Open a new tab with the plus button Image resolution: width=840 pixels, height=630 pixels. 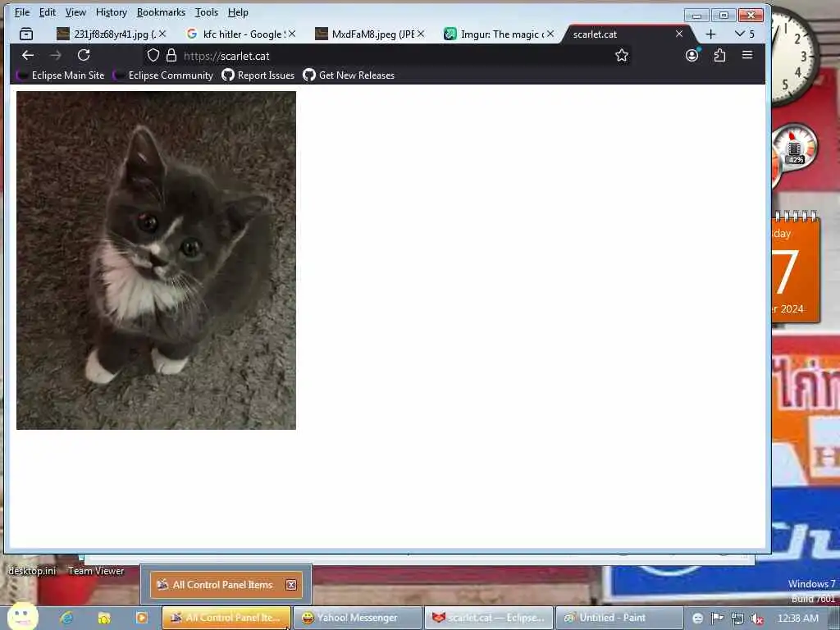coord(710,34)
